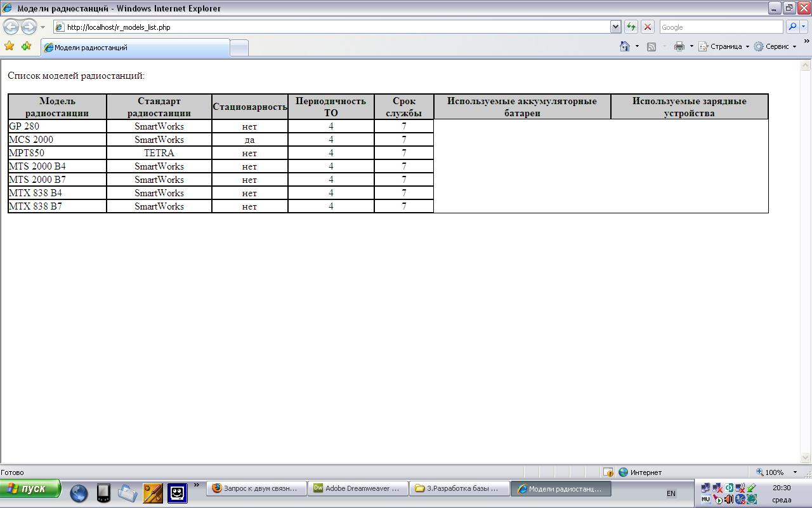The width and height of the screenshot is (812, 508).
Task: Click 'Модели радиостанц...' IE taskbar button
Action: [x=561, y=489]
